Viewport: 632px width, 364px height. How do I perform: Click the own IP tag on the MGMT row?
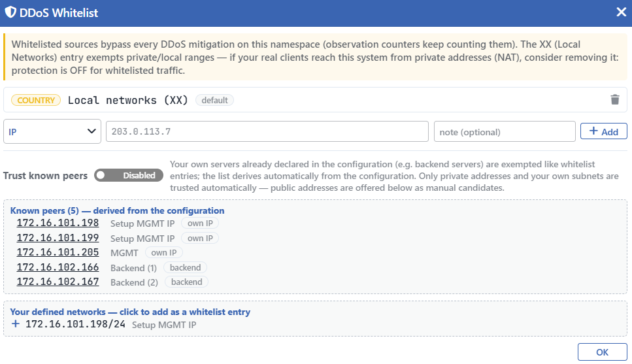click(x=163, y=253)
